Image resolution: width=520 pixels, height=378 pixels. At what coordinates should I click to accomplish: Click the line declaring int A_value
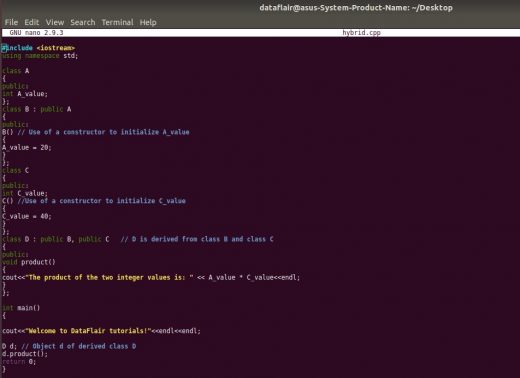pyautogui.click(x=25, y=94)
